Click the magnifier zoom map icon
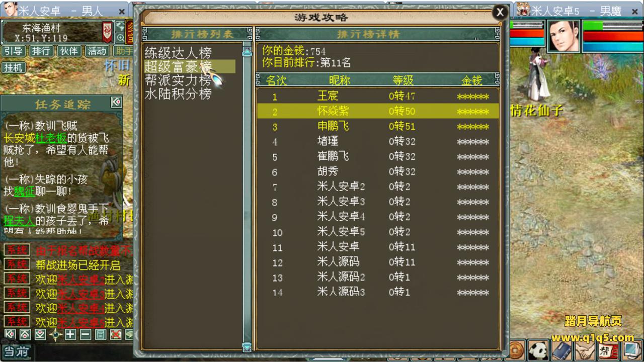Image resolution: width=644 pixels, height=362 pixels. coord(120,38)
